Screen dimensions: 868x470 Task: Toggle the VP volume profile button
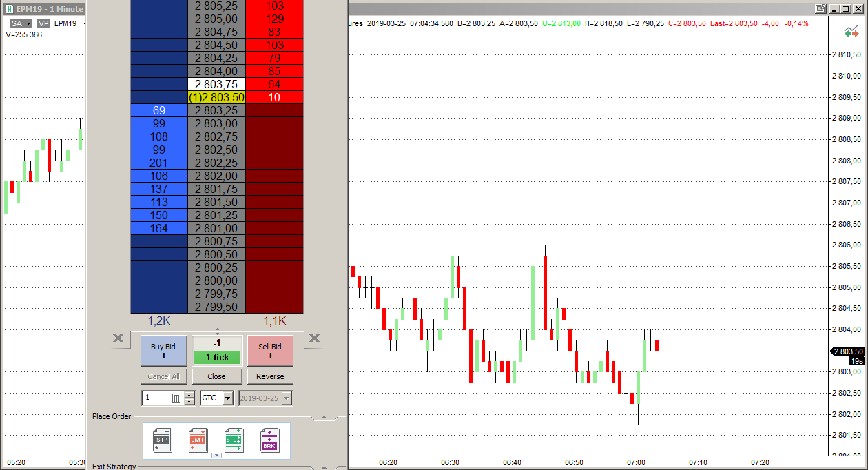click(x=43, y=23)
